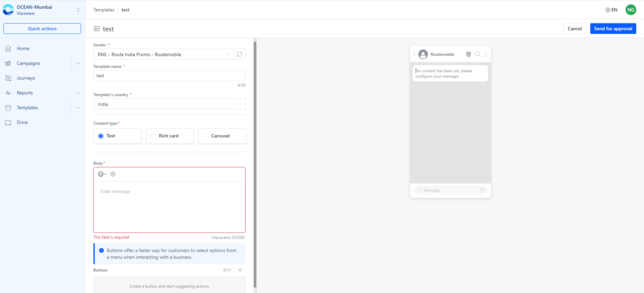
Task: Select the Text content type
Action: click(117, 136)
